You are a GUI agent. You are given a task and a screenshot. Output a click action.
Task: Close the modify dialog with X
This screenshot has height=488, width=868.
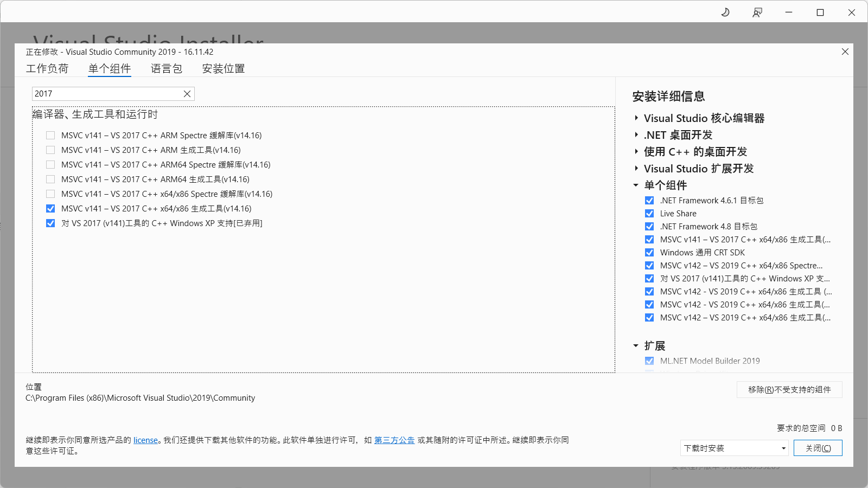click(845, 52)
